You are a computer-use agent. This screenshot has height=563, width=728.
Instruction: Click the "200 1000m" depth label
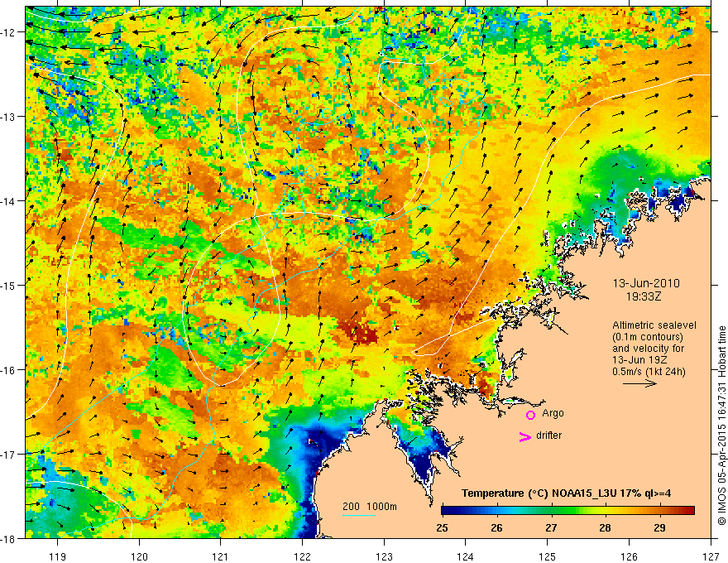pyautogui.click(x=370, y=507)
